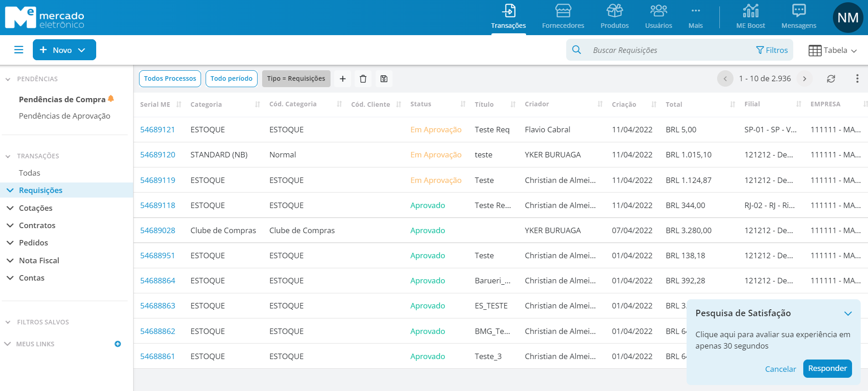Save the current filter with the disk icon
This screenshot has width=868, height=391.
(x=384, y=79)
